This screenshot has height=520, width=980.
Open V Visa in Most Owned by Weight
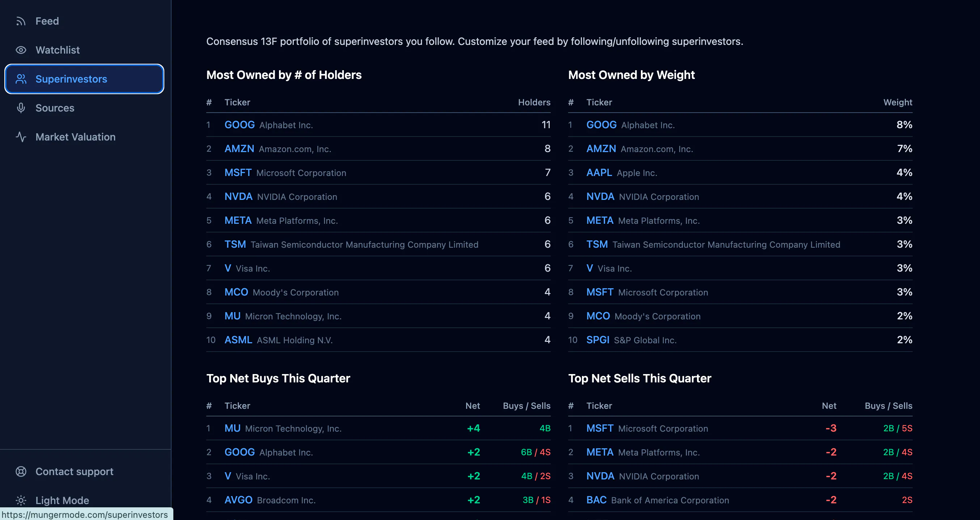[589, 268]
